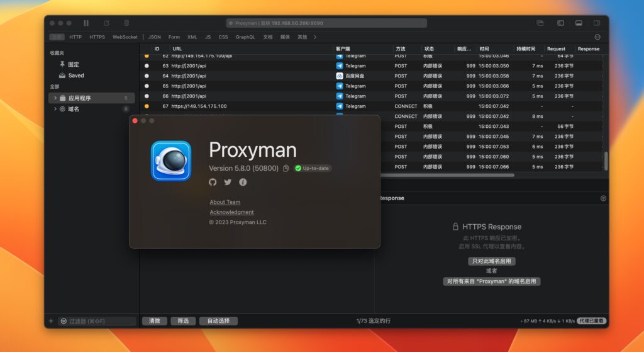The image size is (644, 352).
Task: Close the About Proxyman window
Action: click(x=135, y=120)
